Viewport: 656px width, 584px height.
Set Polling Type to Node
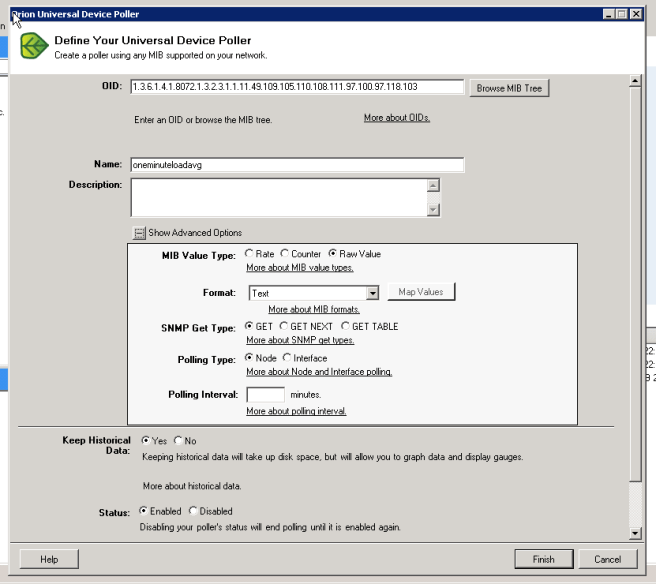(x=249, y=358)
